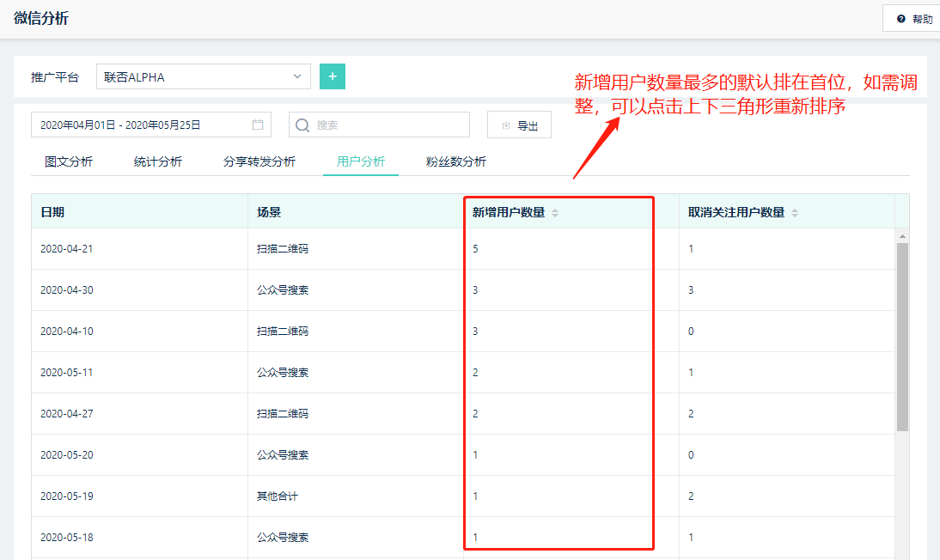The image size is (940, 560).
Task: Click 微信分析 page title
Action: pos(41,19)
